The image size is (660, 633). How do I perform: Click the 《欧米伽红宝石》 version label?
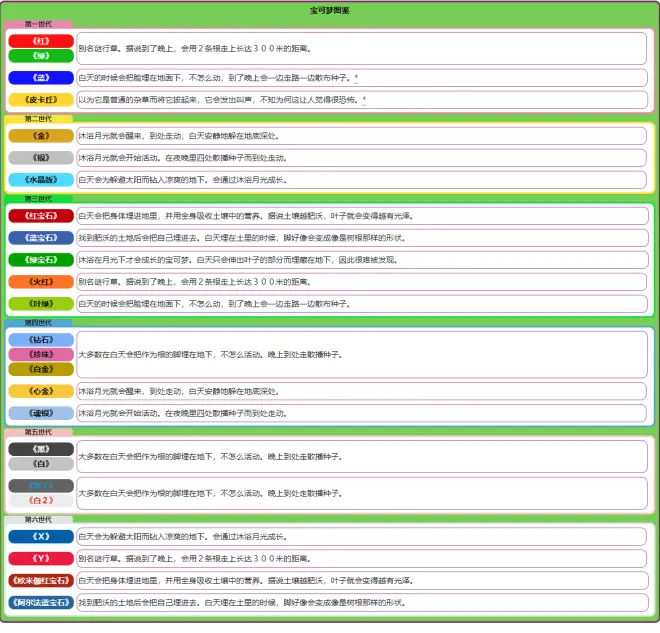click(41, 580)
